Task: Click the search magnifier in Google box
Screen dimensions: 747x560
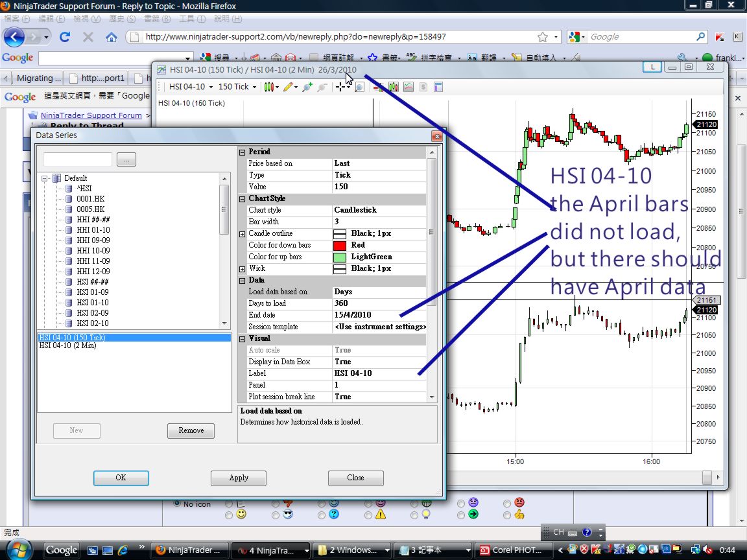Action: coord(700,37)
